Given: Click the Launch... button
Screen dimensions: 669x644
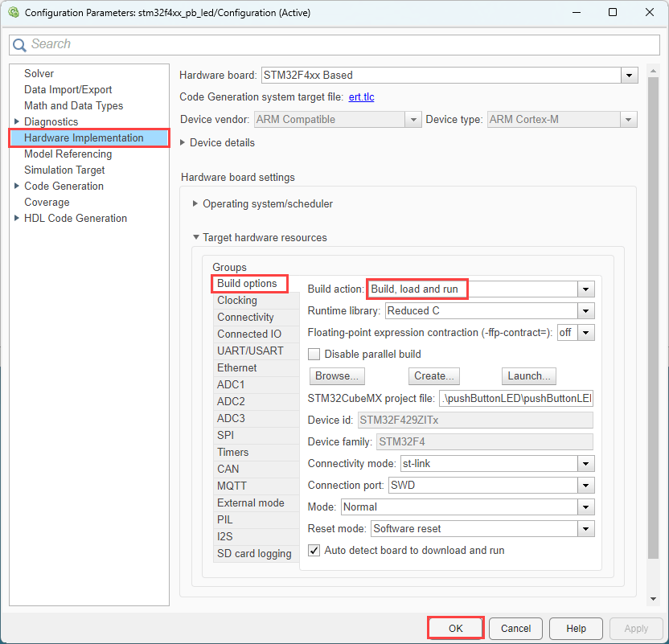Looking at the screenshot, I should tap(529, 375).
